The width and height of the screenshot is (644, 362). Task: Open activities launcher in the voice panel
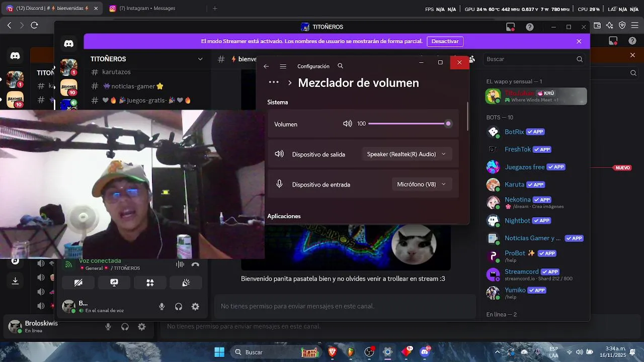click(x=150, y=283)
